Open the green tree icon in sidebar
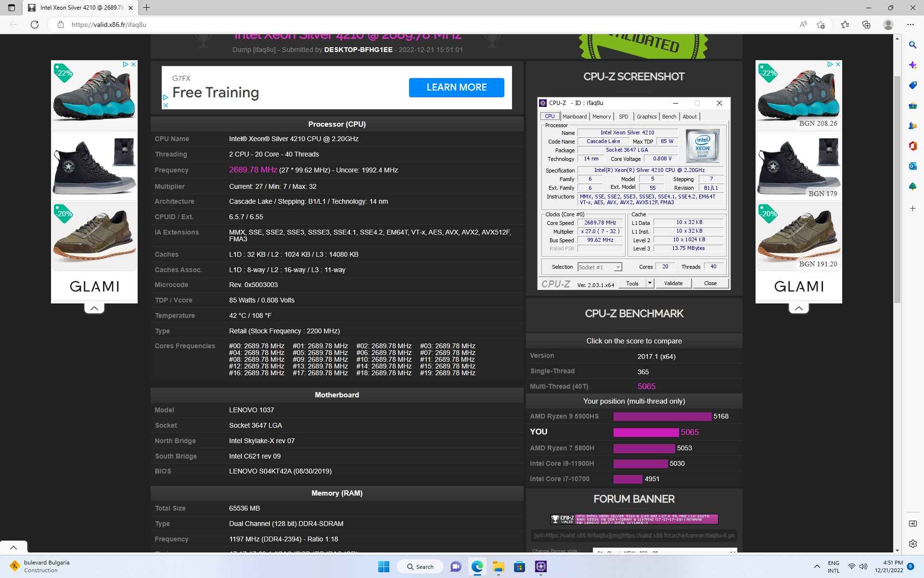The width and height of the screenshot is (924, 578). pos(912,186)
